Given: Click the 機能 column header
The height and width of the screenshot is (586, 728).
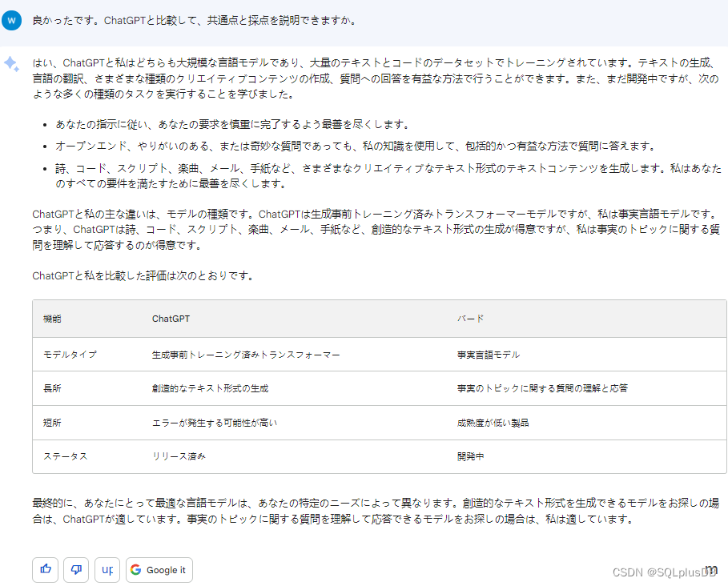Looking at the screenshot, I should pos(52,319).
